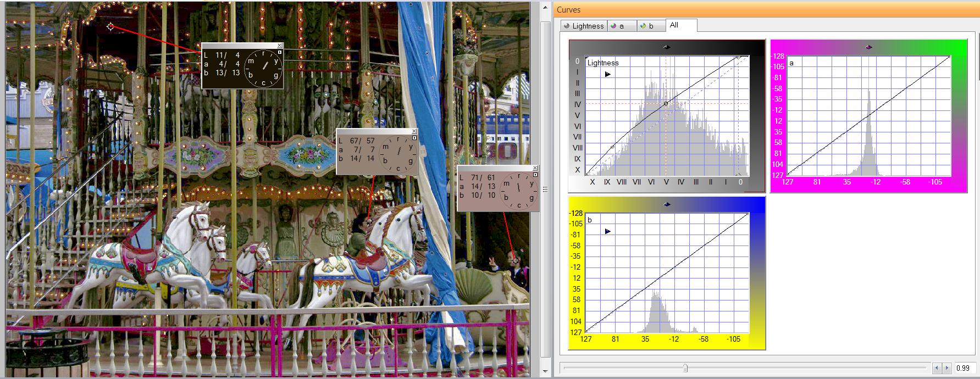
Task: Click the 'a' label inside the magenta-green graph
Action: click(792, 63)
